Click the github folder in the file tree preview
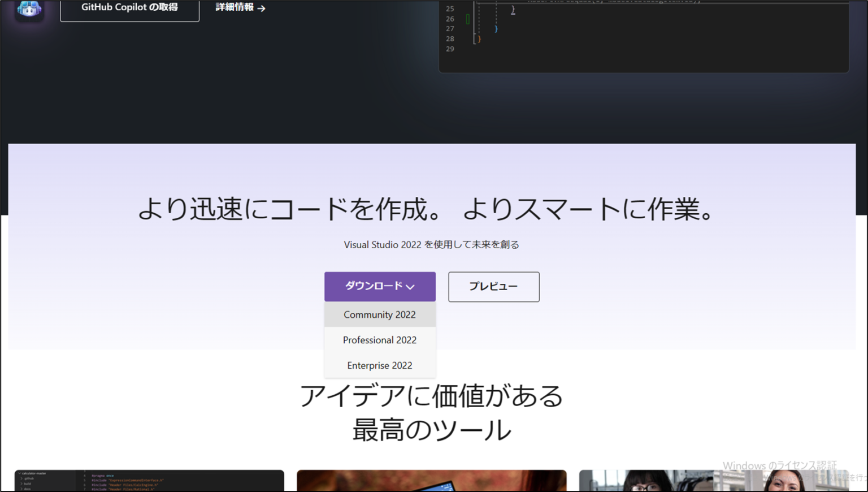868x492 pixels. [x=28, y=479]
